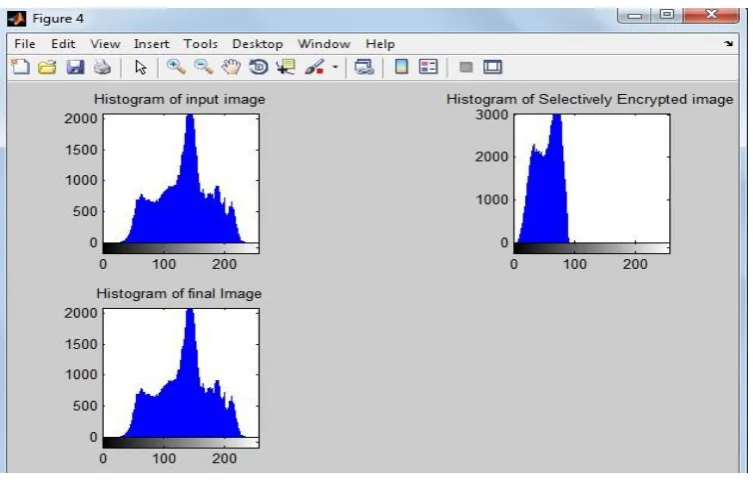Click the grayscale bar under the final histogram
This screenshot has width=753, height=480.
pyautogui.click(x=181, y=443)
